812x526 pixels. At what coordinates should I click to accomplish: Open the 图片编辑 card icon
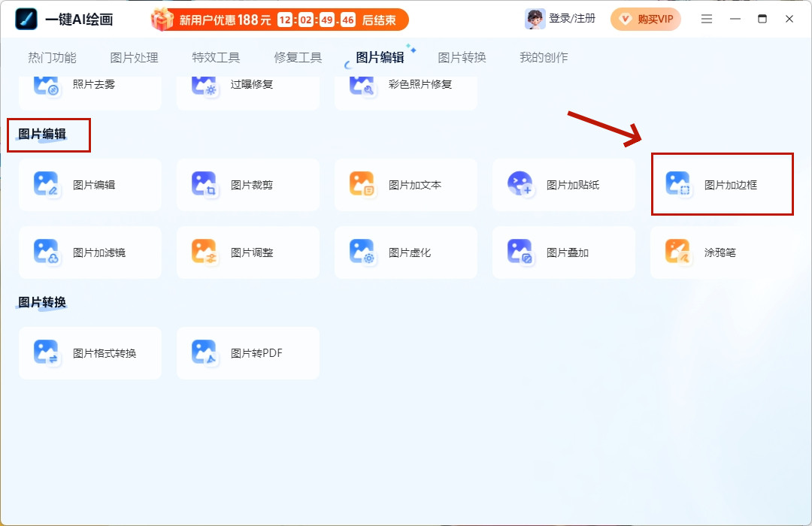[47, 184]
